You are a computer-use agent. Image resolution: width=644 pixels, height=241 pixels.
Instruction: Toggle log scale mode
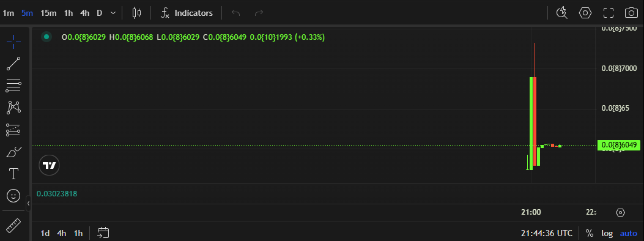(x=607, y=233)
